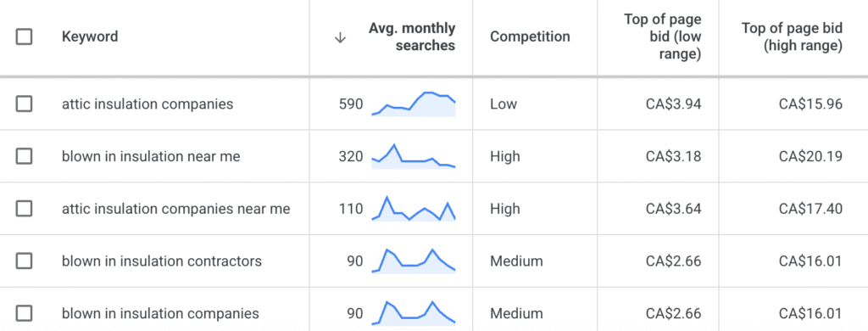Viewport: 868px width, 331px height.
Task: Check the attic insulation companies row checkbox
Action: click(24, 104)
